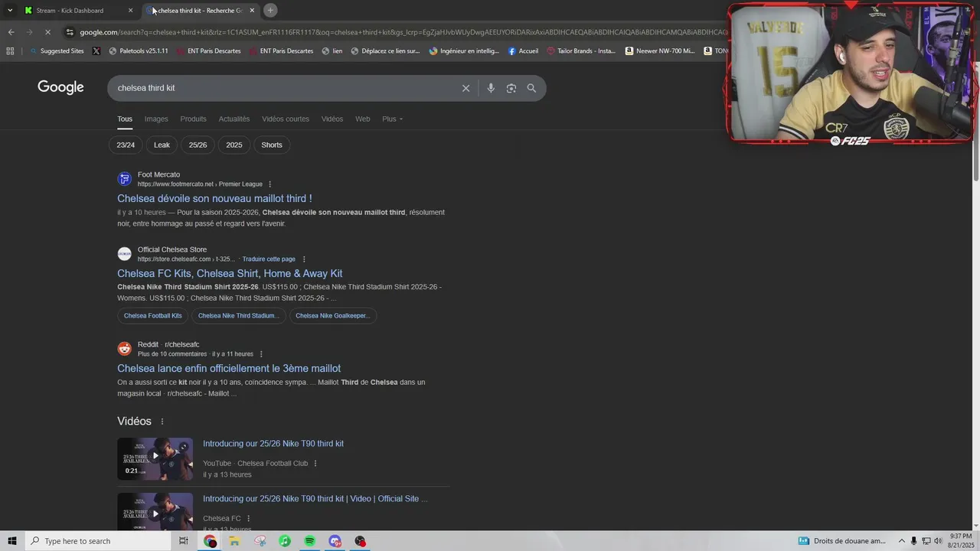The width and height of the screenshot is (980, 551).
Task: Open the Paletools v25.1.11 bookmark
Action: coord(139,51)
